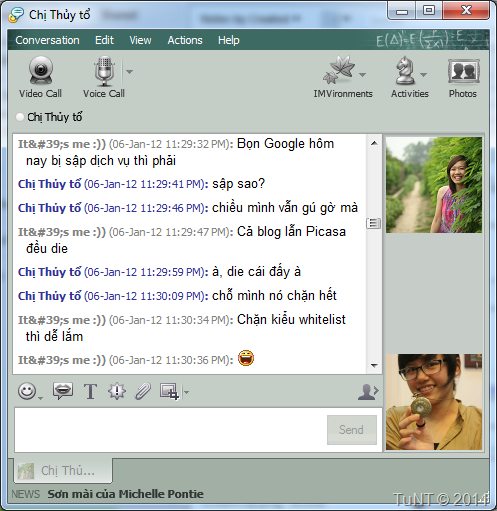Open IMVironments maple leaf icon
The height and width of the screenshot is (511, 497).
339,70
